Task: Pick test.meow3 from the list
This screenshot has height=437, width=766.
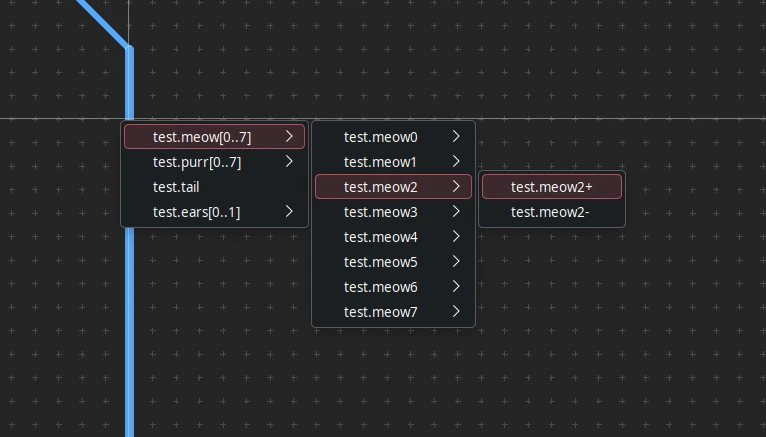Action: tap(381, 212)
